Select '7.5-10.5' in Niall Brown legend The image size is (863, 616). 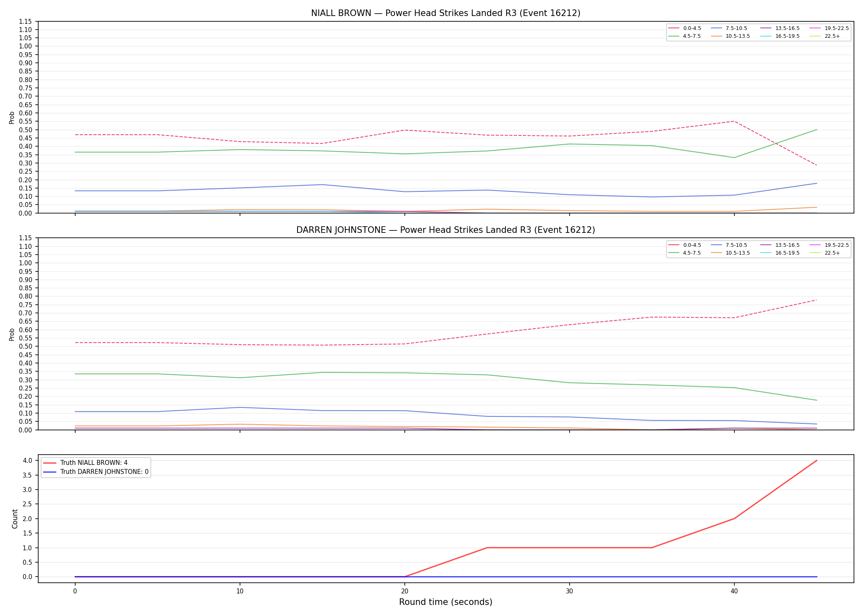click(x=729, y=28)
